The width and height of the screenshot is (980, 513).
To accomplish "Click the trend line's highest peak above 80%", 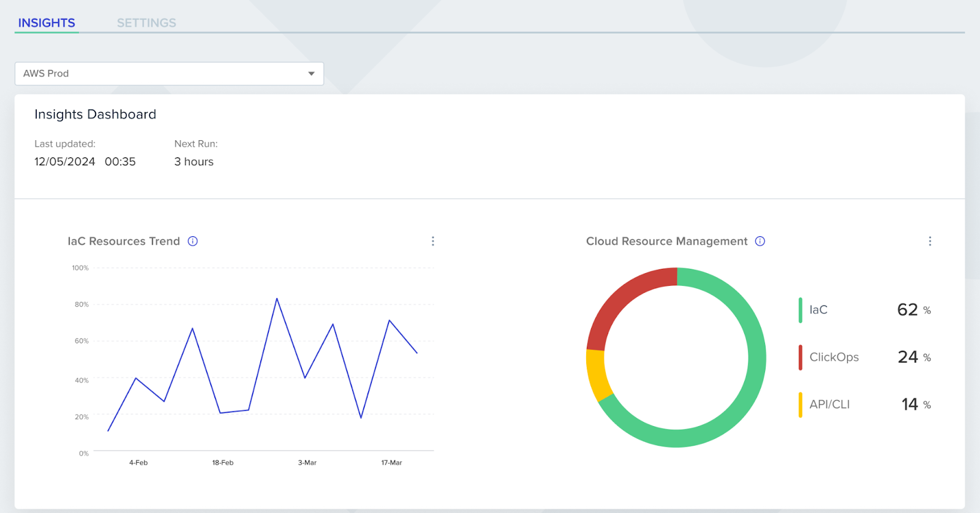I will [277, 299].
